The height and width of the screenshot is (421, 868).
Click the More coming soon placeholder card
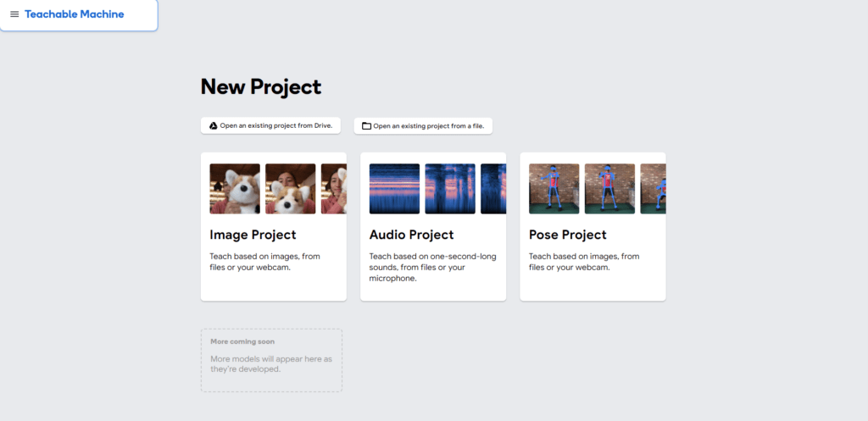271,361
